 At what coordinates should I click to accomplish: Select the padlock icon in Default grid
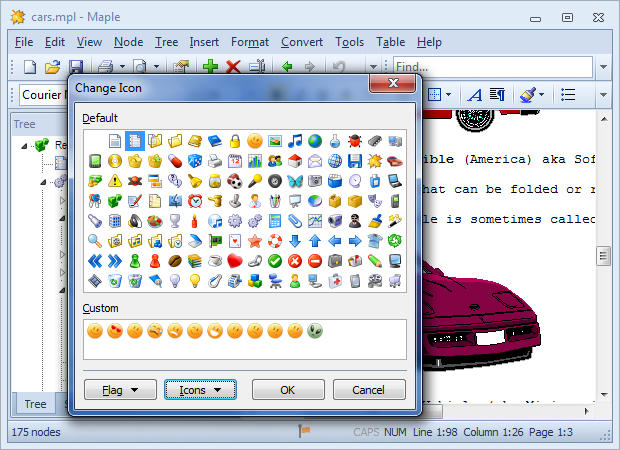[235, 141]
